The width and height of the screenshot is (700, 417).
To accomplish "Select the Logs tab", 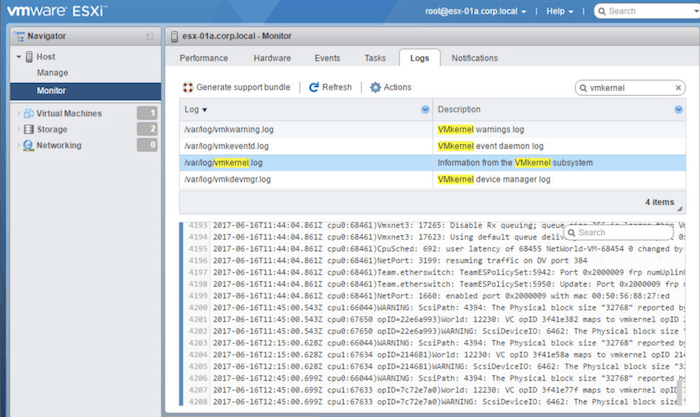I will tap(420, 58).
